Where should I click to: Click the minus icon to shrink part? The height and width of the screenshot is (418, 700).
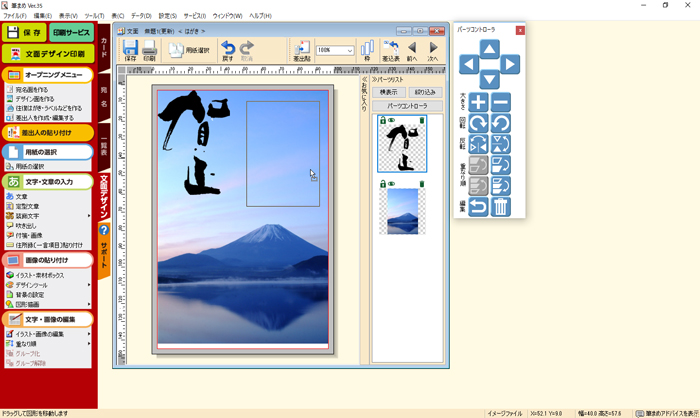coord(501,102)
